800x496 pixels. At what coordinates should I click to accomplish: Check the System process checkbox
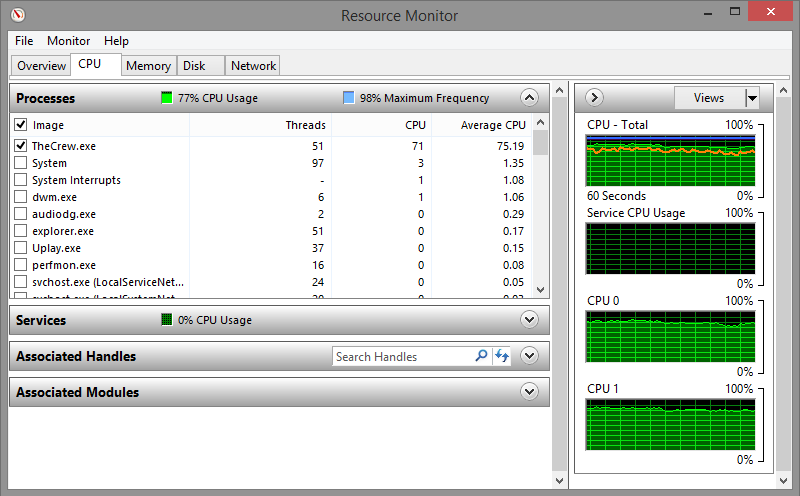[20, 163]
